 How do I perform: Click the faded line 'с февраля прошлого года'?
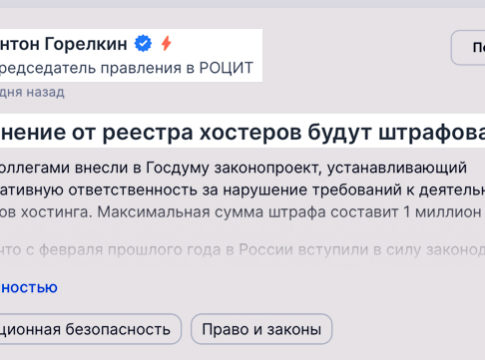tap(242, 250)
